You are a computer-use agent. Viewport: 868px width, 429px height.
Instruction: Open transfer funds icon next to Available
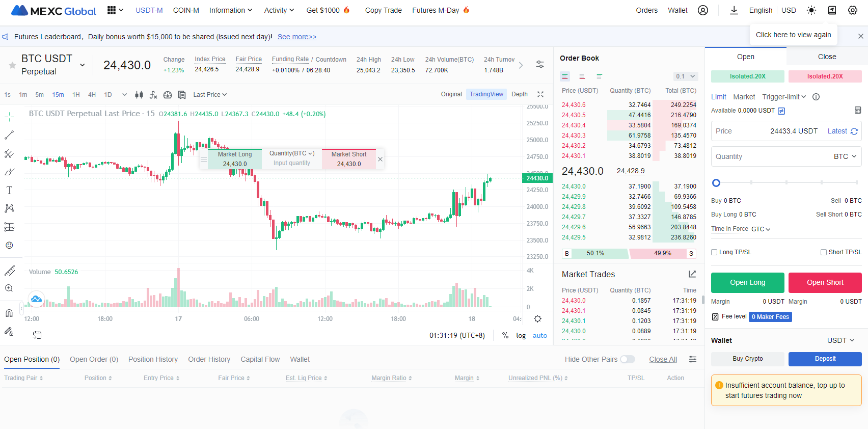click(x=781, y=111)
